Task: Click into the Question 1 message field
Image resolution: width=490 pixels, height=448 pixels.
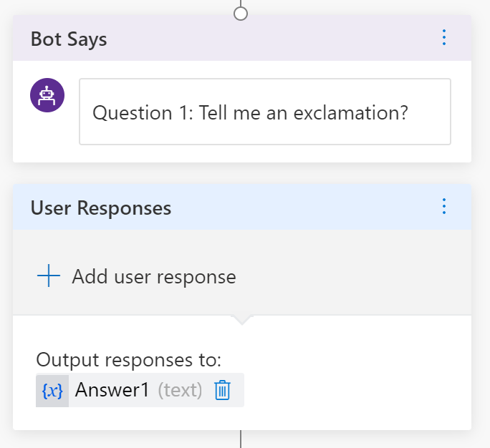Action: click(x=264, y=112)
